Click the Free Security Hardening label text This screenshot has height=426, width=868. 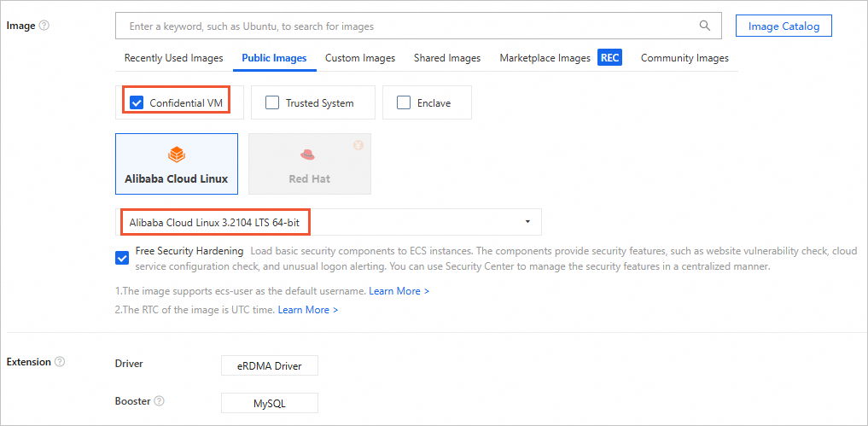(x=189, y=251)
